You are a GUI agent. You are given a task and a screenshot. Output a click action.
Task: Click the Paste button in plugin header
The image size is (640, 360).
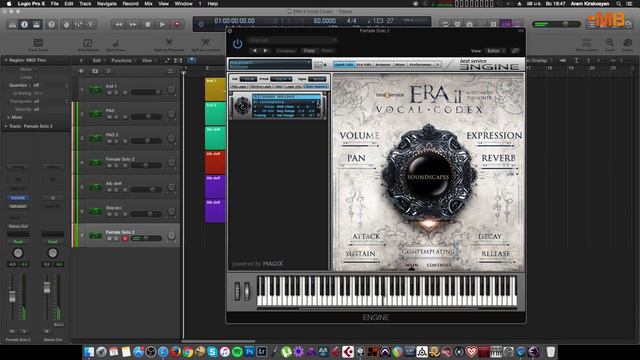pos(327,51)
